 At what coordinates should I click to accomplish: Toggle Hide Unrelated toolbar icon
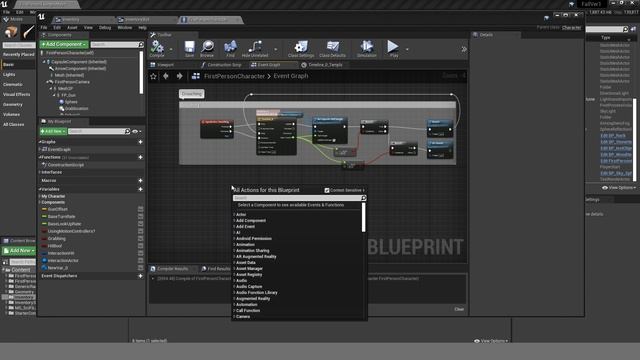255,48
